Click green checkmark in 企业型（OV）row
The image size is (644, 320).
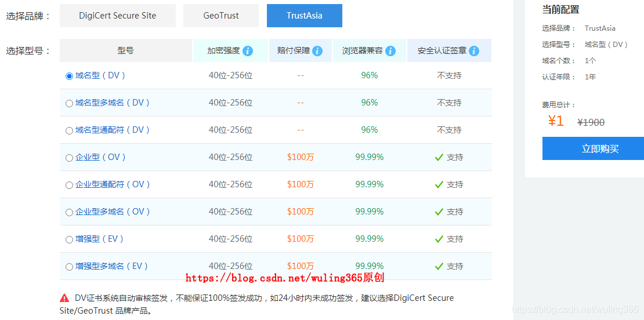pyautogui.click(x=439, y=157)
